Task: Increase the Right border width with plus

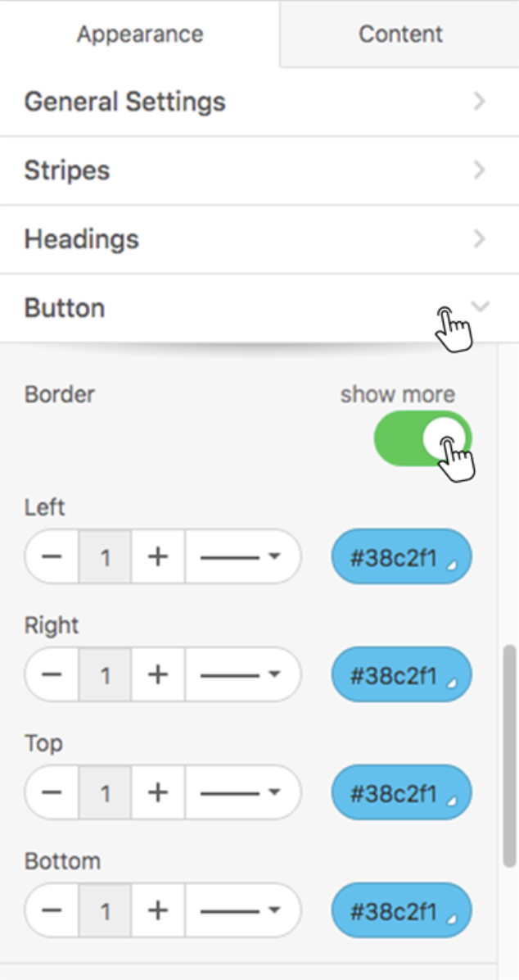Action: 158,674
